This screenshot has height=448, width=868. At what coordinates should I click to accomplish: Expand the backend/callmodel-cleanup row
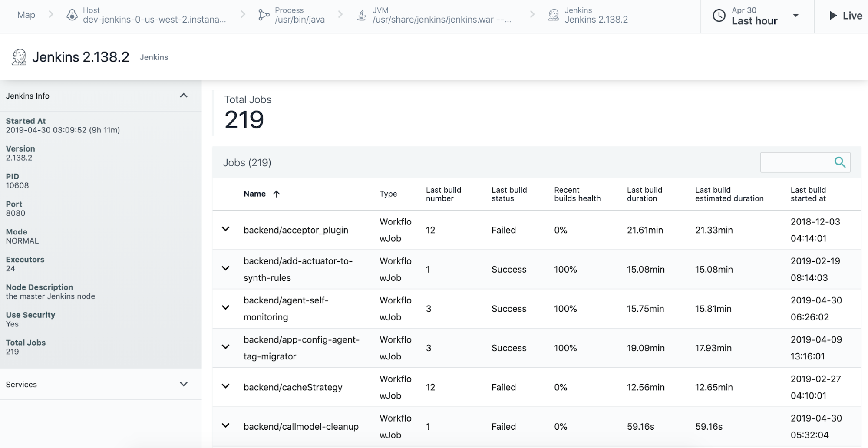pos(225,426)
